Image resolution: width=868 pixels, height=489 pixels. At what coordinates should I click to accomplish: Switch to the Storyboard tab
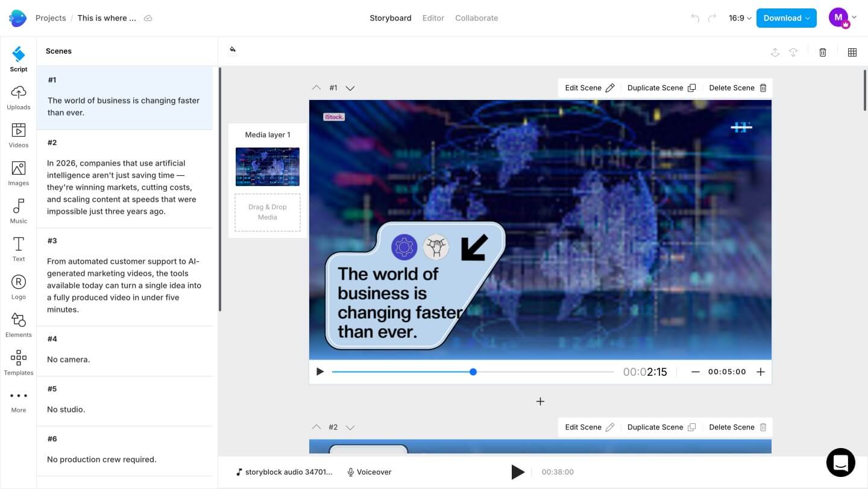[391, 18]
